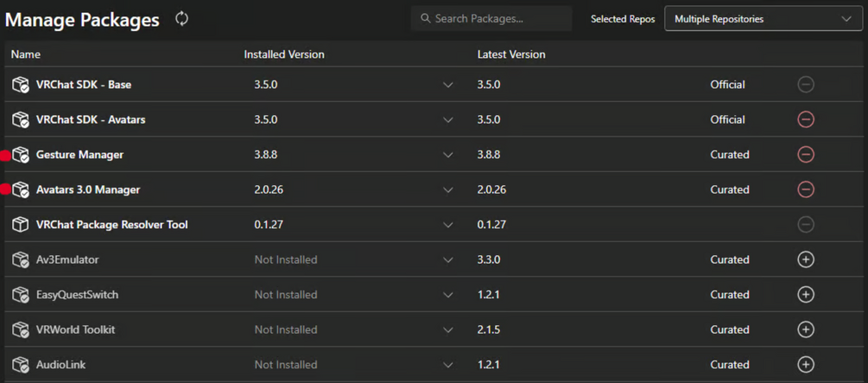Open AudioLink version chevron
868x383 pixels.
click(x=447, y=365)
